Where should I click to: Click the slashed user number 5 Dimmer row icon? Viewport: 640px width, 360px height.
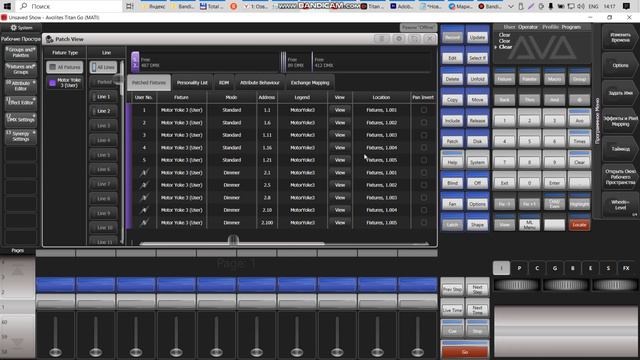coord(144,222)
